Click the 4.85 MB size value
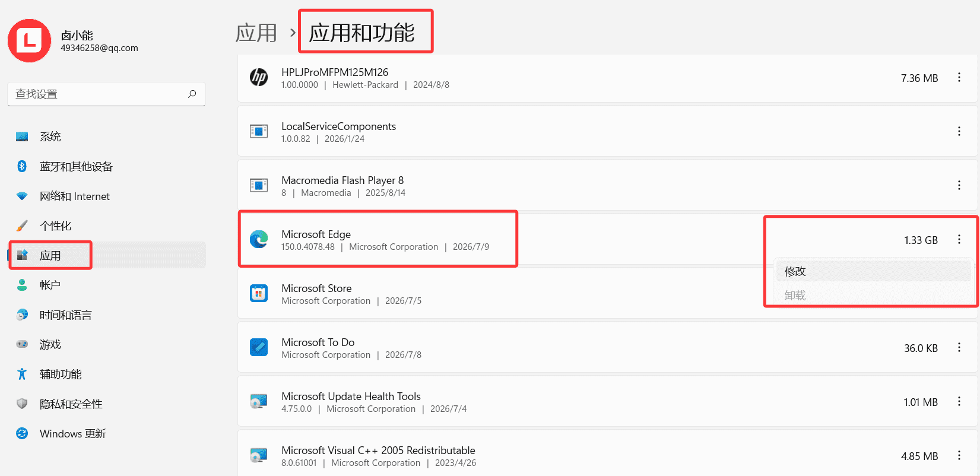This screenshot has width=980, height=476. (x=919, y=456)
